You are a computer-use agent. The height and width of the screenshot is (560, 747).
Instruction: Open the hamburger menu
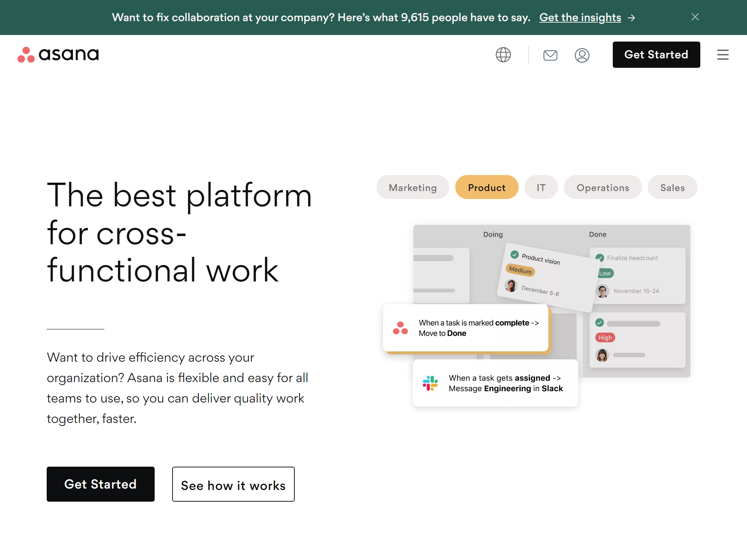[x=723, y=55]
